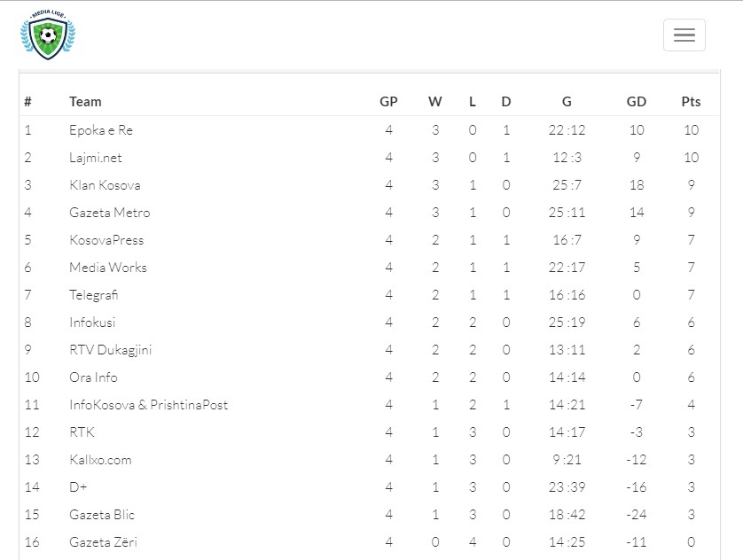Select Kallxo.com team row

click(369, 459)
